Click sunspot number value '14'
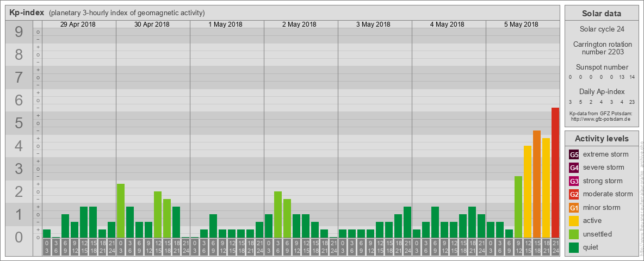This screenshot has height=261, width=644. (631, 77)
